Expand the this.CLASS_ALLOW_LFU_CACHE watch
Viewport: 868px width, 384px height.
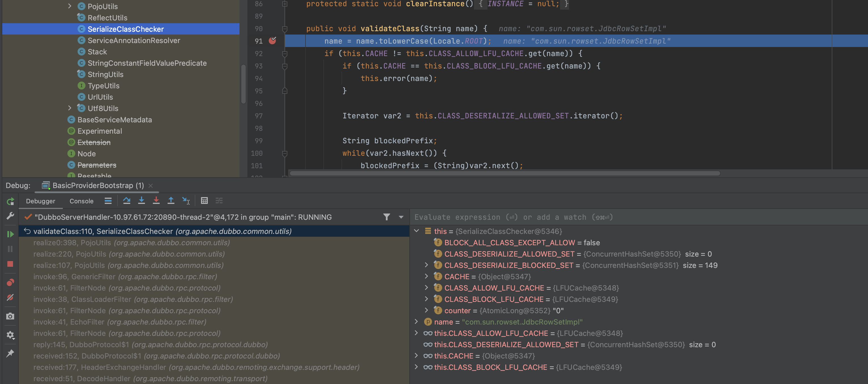(416, 333)
